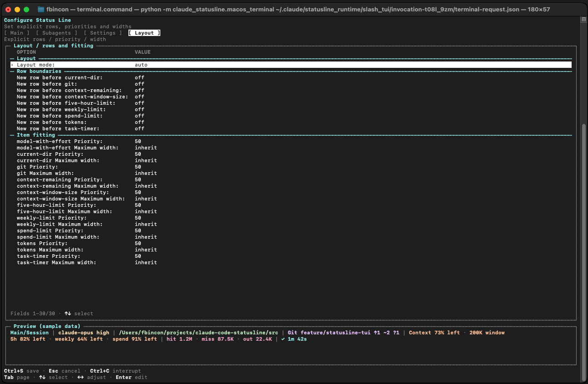The height and width of the screenshot is (384, 588).
Task: Click 'Git feature/statusline-tui' in preview
Action: tap(329, 333)
